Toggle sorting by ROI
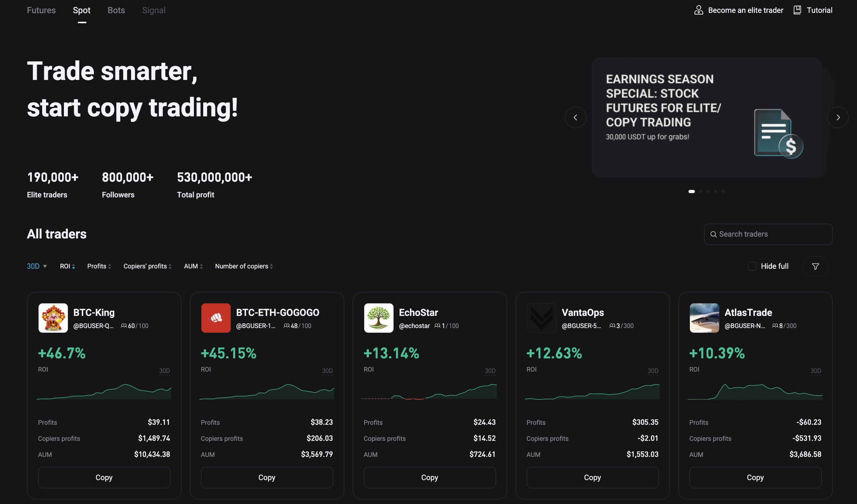Image resolution: width=857 pixels, height=504 pixels. pyautogui.click(x=67, y=266)
